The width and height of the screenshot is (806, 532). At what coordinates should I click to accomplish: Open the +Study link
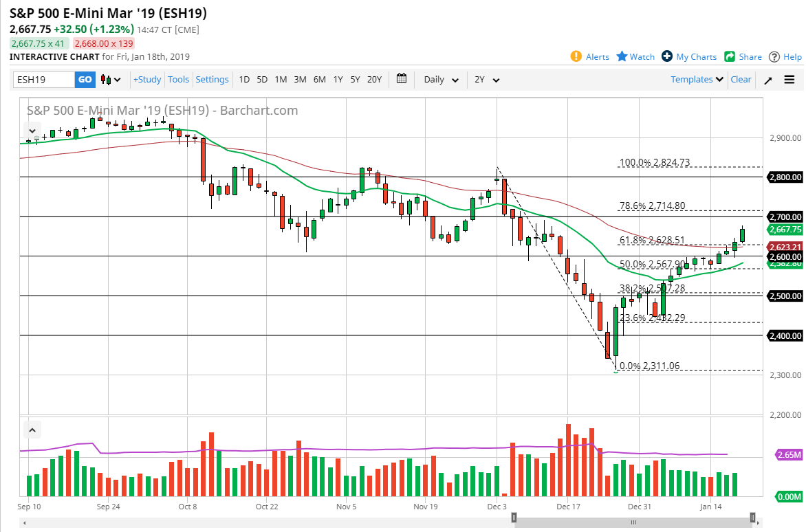(x=147, y=80)
